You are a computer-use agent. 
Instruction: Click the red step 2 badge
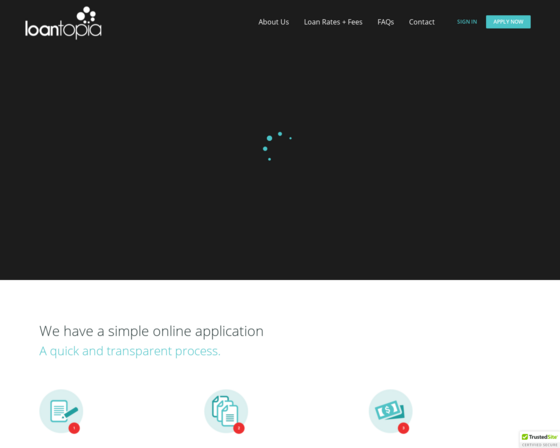point(239,428)
